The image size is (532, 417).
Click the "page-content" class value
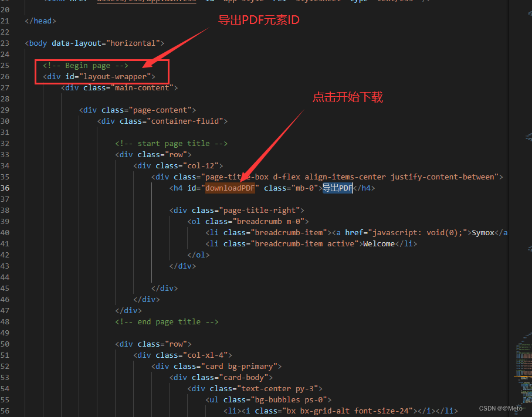(x=160, y=110)
